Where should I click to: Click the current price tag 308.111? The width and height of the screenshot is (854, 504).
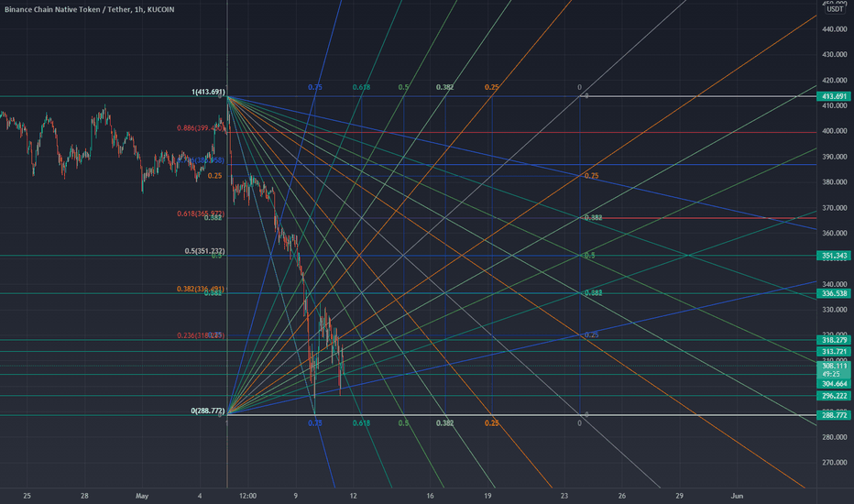tap(834, 367)
